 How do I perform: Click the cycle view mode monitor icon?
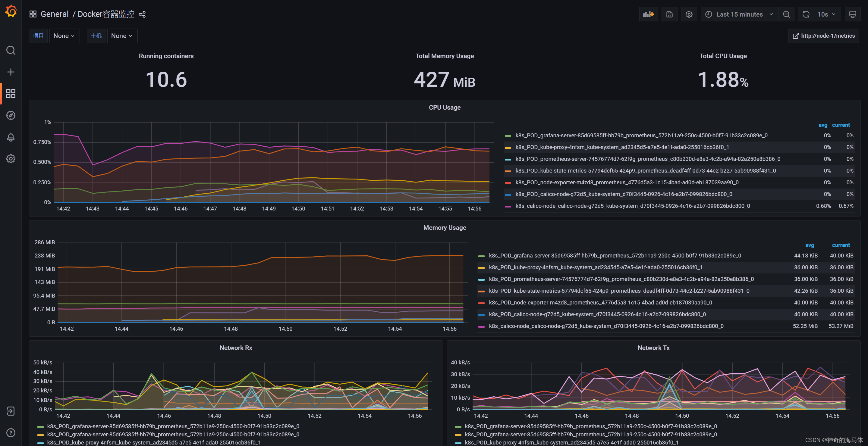click(x=853, y=14)
